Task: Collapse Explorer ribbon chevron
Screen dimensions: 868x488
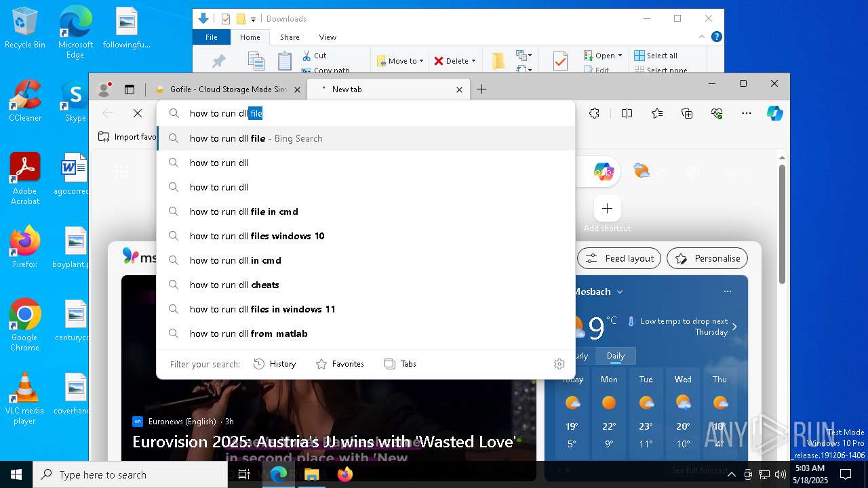Action: (702, 37)
